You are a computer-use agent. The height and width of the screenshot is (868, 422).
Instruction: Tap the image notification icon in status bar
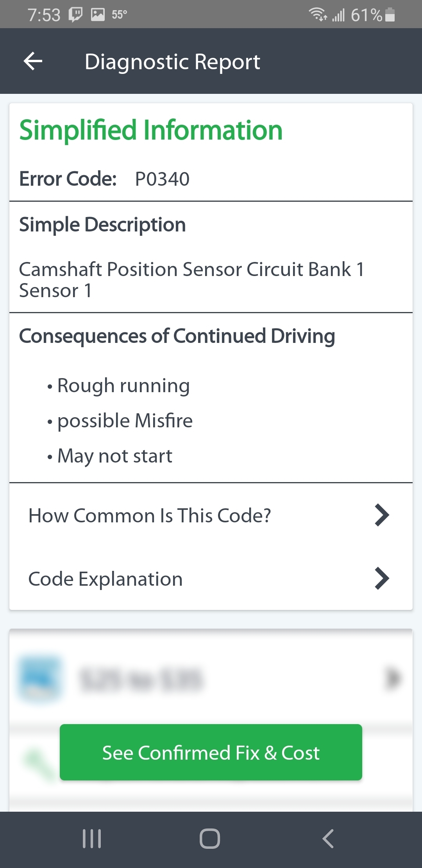click(98, 15)
